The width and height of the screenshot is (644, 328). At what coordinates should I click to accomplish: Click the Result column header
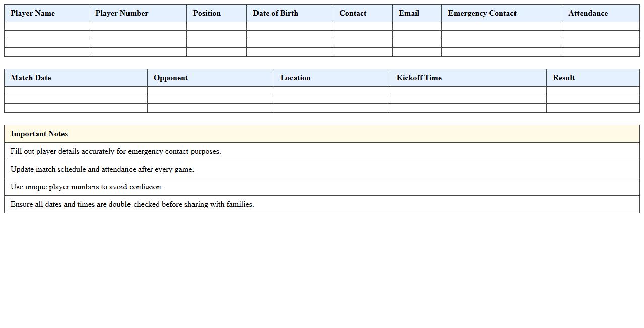(564, 78)
